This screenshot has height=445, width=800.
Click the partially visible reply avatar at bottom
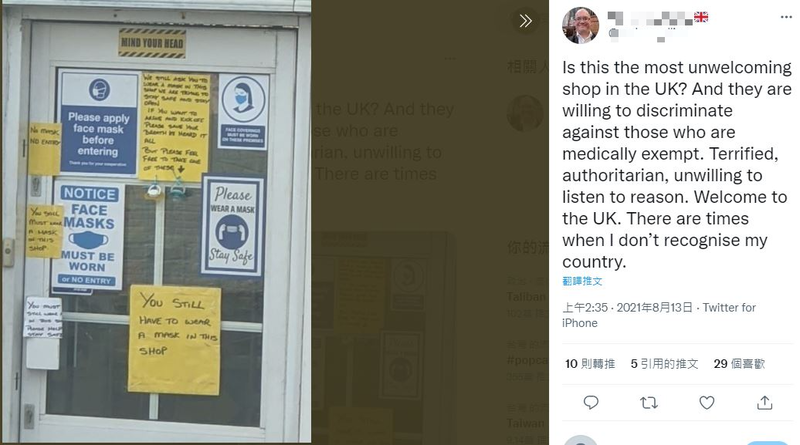click(581, 440)
